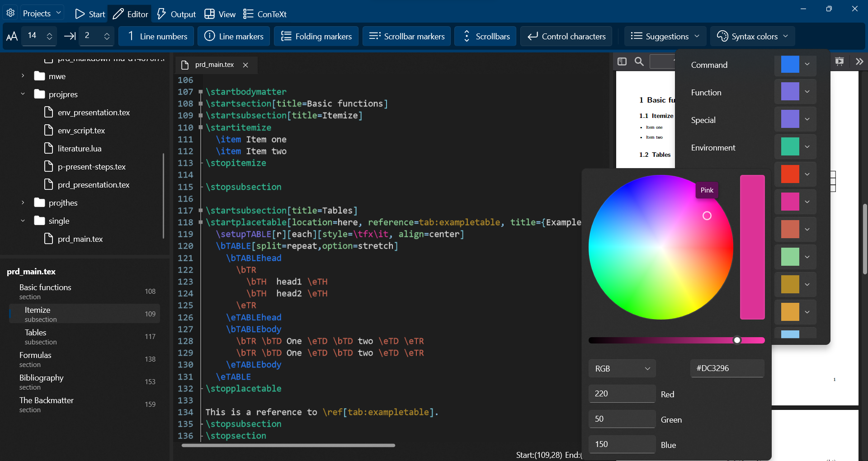The height and width of the screenshot is (461, 868).
Task: Click the double chevron more-tools icon
Action: 859,61
